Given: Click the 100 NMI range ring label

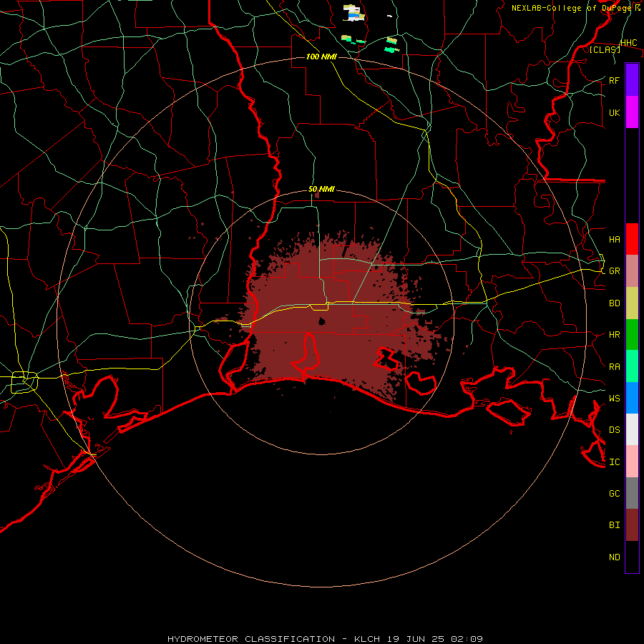Looking at the screenshot, I should [321, 57].
